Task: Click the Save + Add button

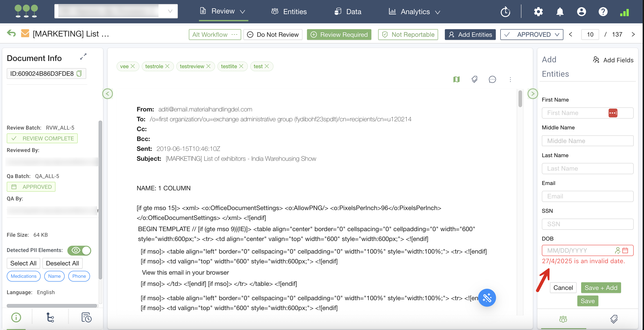Action: click(601, 288)
